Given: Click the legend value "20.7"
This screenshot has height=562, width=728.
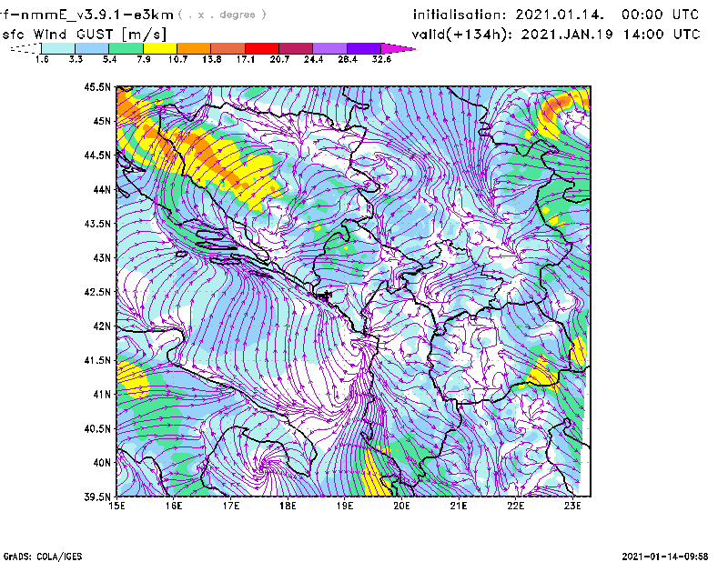Looking at the screenshot, I should pos(279,59).
